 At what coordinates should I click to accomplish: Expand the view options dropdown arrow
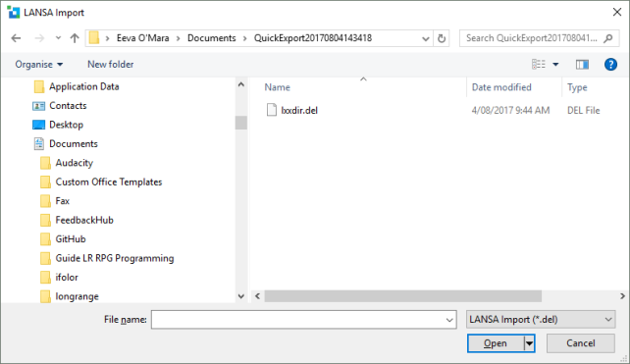point(555,65)
